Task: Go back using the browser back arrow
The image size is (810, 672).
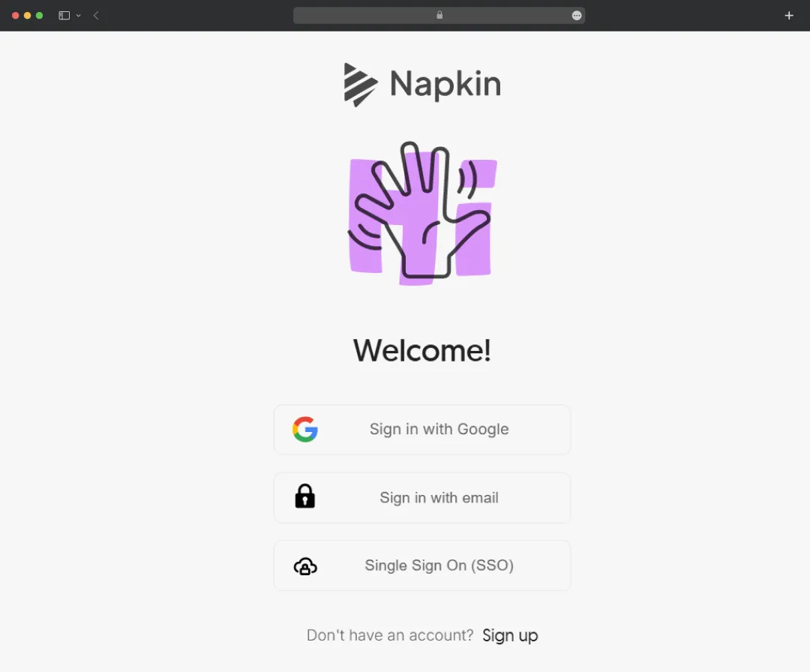Action: click(96, 16)
